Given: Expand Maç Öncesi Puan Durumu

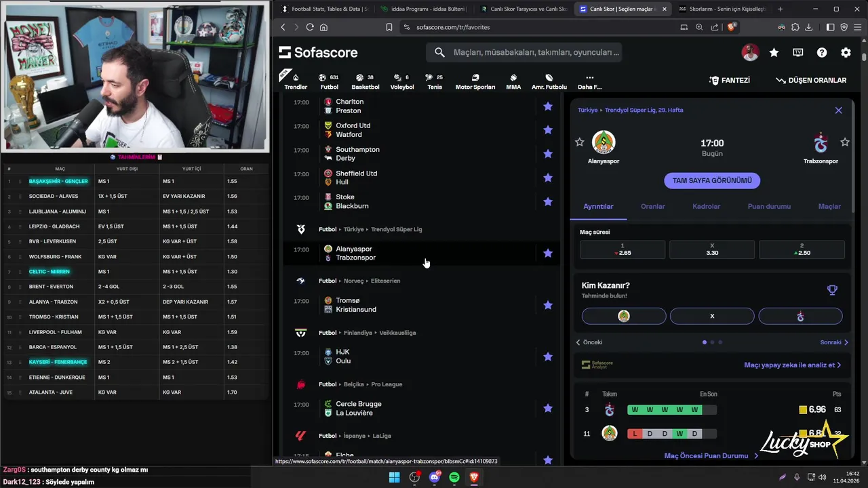Looking at the screenshot, I should click(x=711, y=456).
